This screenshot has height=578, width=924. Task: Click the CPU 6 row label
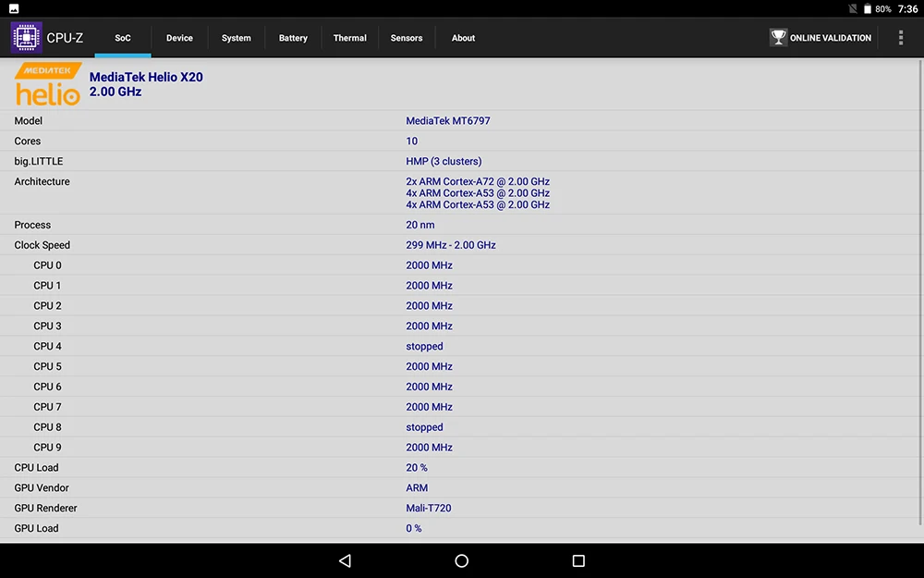coord(47,387)
